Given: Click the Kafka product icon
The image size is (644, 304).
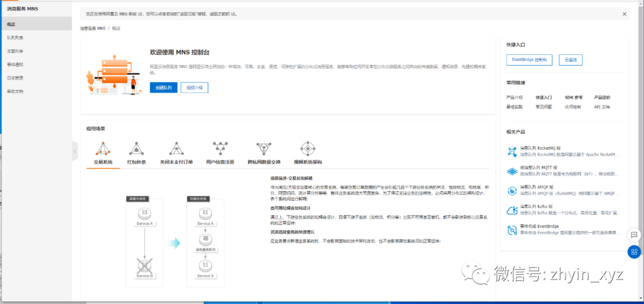Looking at the screenshot, I should point(512,210).
